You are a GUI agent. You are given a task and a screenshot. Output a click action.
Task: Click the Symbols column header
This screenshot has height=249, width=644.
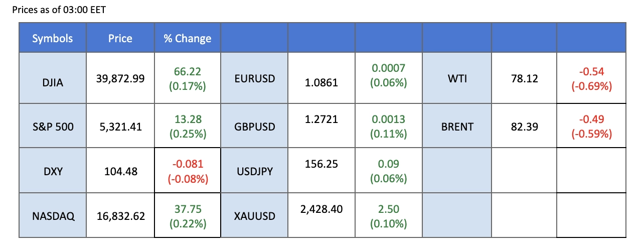[53, 39]
